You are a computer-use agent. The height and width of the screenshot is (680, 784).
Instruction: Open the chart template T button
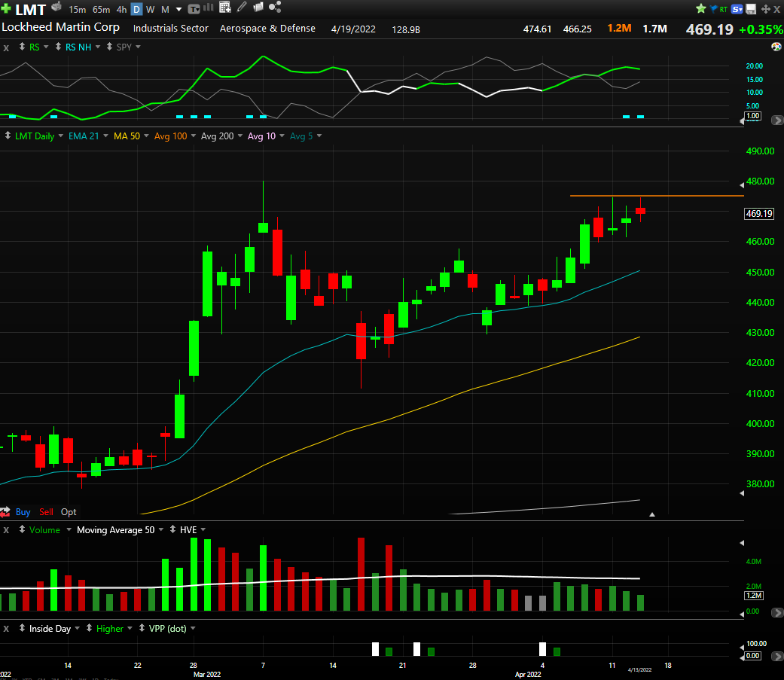click(x=194, y=9)
